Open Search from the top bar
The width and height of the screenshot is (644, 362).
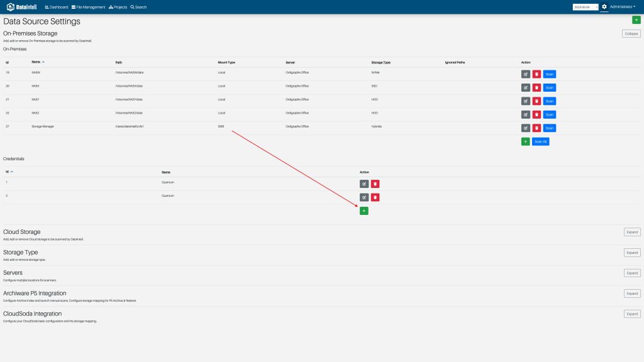[138, 7]
